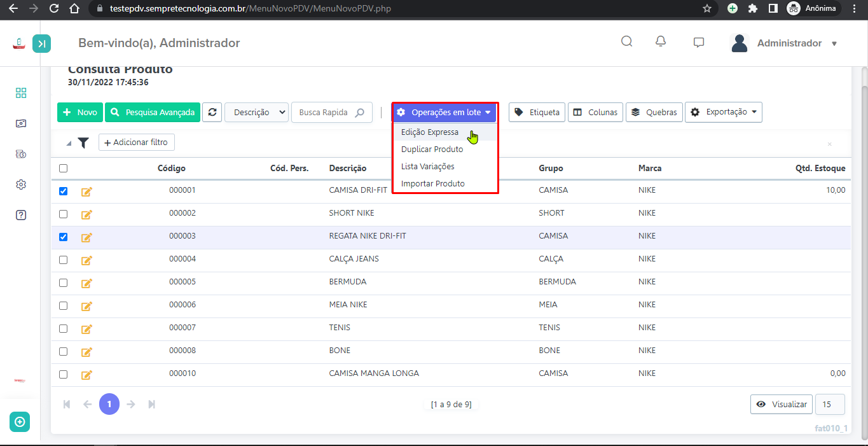Click the browser reload icon
The image size is (868, 446).
pos(54,8)
